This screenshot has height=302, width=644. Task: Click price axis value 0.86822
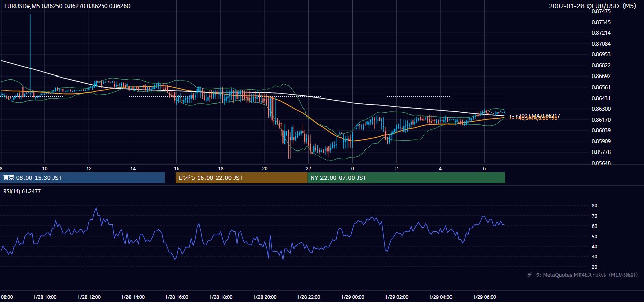click(x=601, y=65)
